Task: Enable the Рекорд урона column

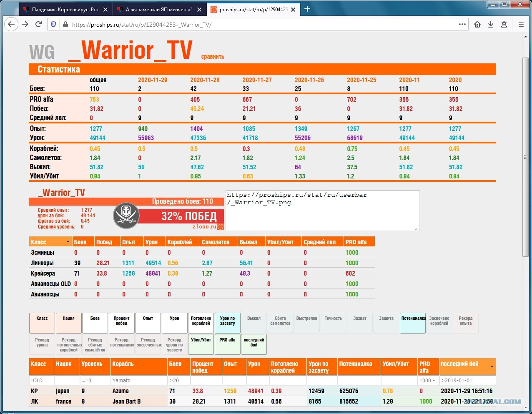Action: coord(42,345)
